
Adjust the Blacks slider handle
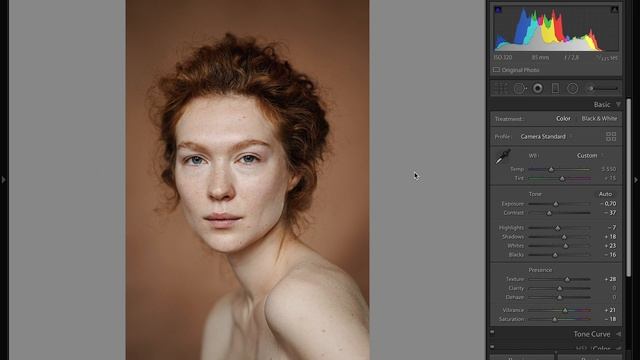555,255
